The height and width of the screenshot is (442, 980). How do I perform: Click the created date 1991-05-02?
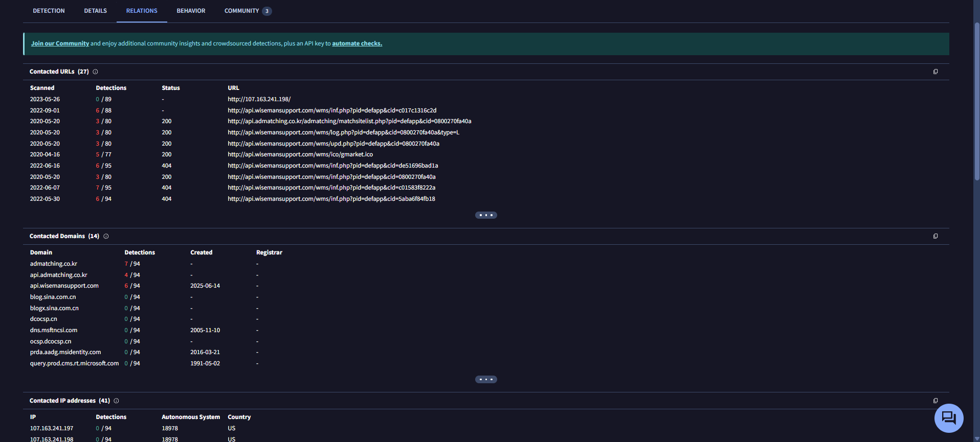pos(205,363)
